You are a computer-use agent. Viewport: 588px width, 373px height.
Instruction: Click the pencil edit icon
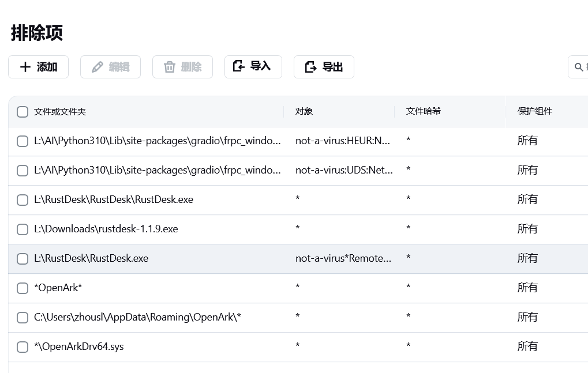[98, 67]
